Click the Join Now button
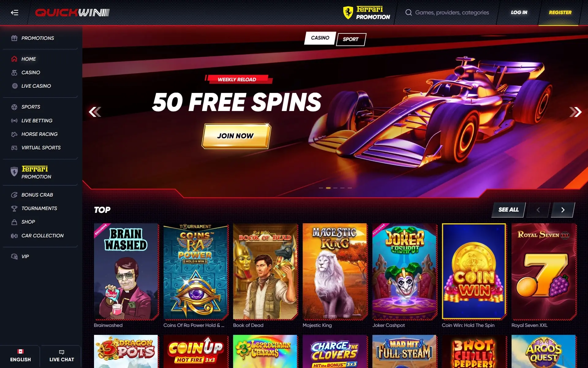Image resolution: width=588 pixels, height=368 pixels. 236,136
